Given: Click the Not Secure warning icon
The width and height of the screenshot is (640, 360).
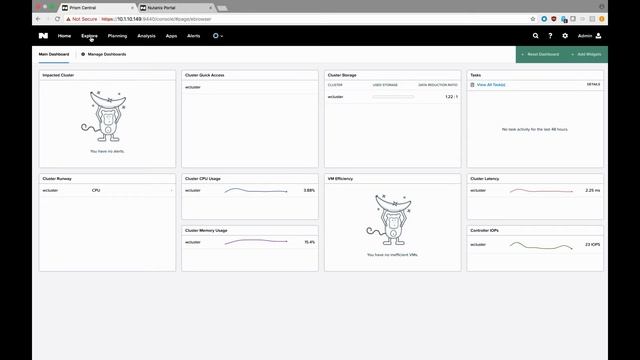Looking at the screenshot, I should coord(68,19).
